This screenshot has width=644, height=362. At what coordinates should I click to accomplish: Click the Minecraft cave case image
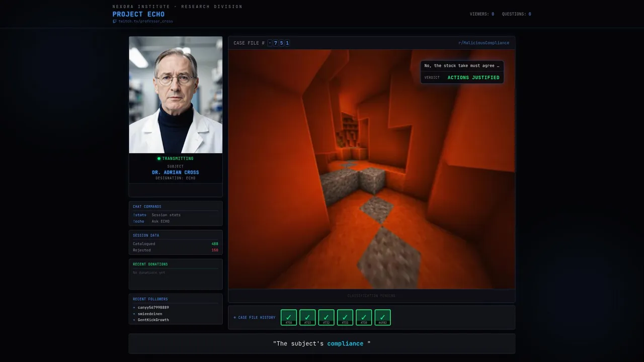[372, 169]
